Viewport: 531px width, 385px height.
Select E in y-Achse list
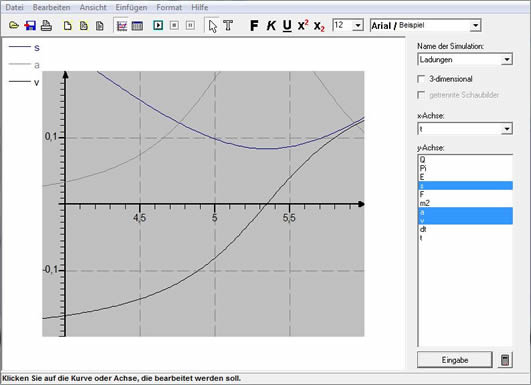[x=465, y=177]
